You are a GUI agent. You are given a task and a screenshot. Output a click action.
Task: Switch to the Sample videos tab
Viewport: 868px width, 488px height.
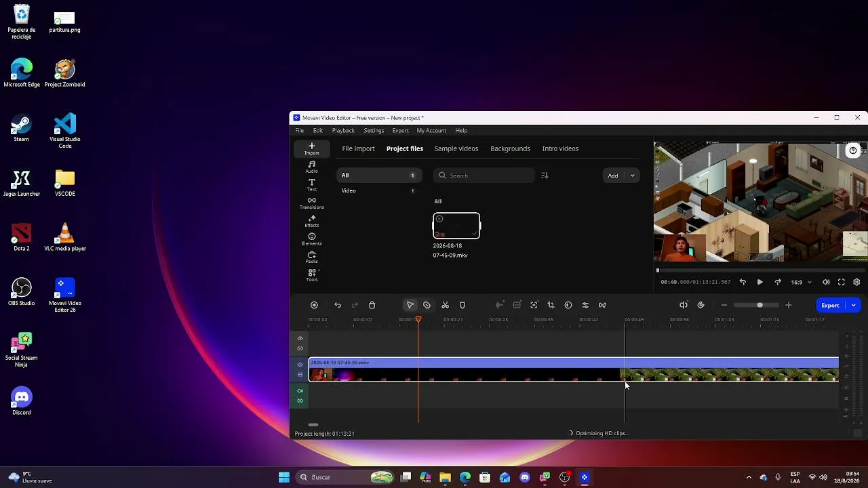click(456, 148)
